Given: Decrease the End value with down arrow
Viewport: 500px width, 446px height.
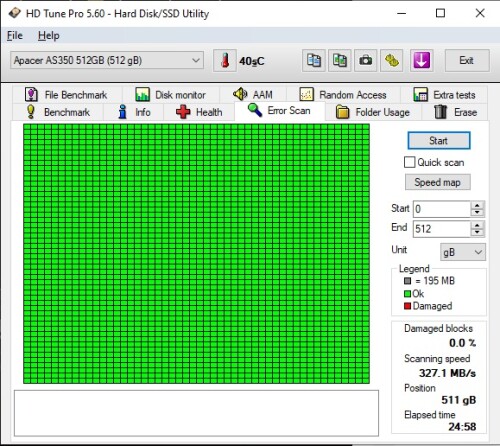Looking at the screenshot, I should [x=477, y=232].
